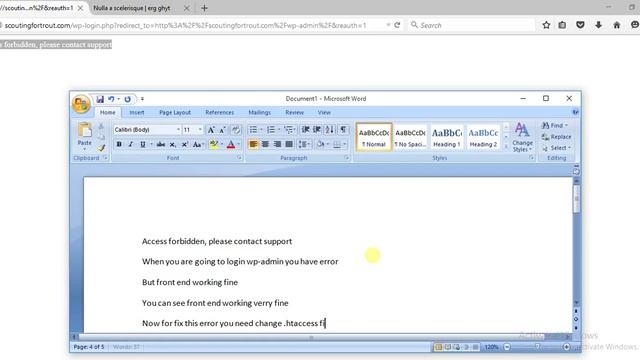The image size is (640, 360).
Task: Click the Find button in Editing
Action: (554, 125)
